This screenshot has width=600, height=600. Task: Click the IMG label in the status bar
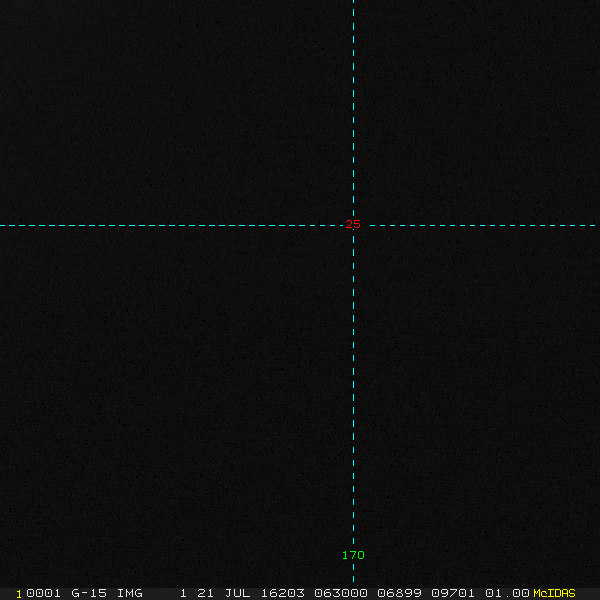tap(129, 593)
